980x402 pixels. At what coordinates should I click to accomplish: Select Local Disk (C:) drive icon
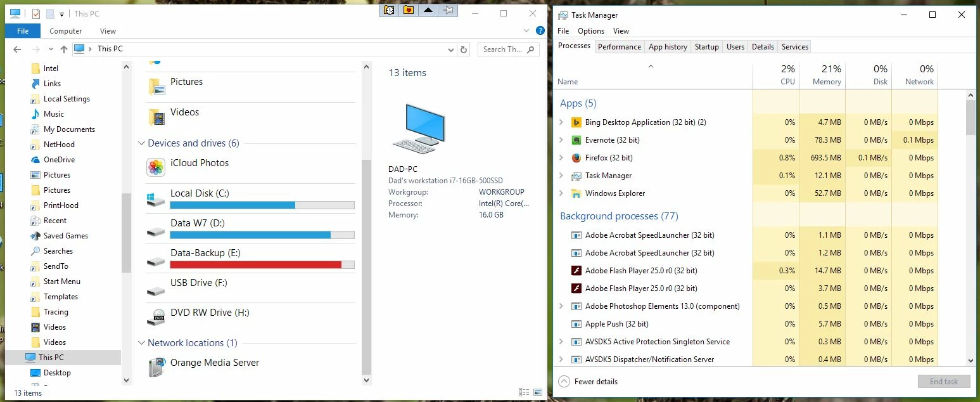pyautogui.click(x=156, y=200)
